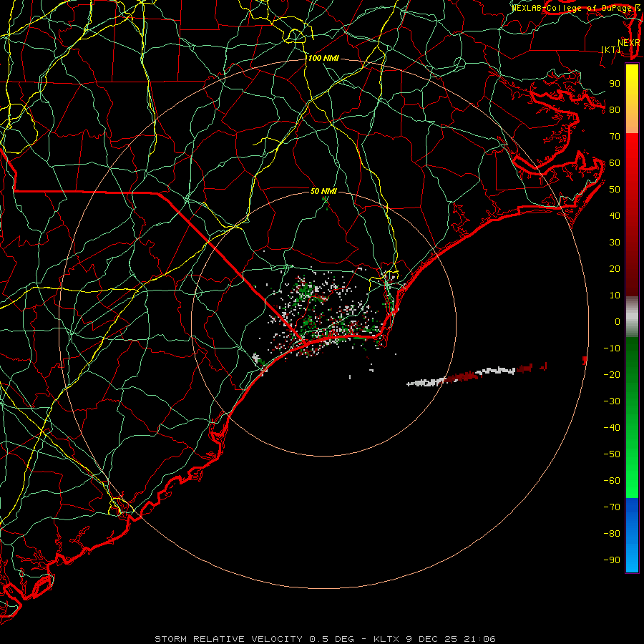Image resolution: width=644 pixels, height=644 pixels.
Task: Click the gray zero-velocity segment of color bar
Action: pos(632,317)
